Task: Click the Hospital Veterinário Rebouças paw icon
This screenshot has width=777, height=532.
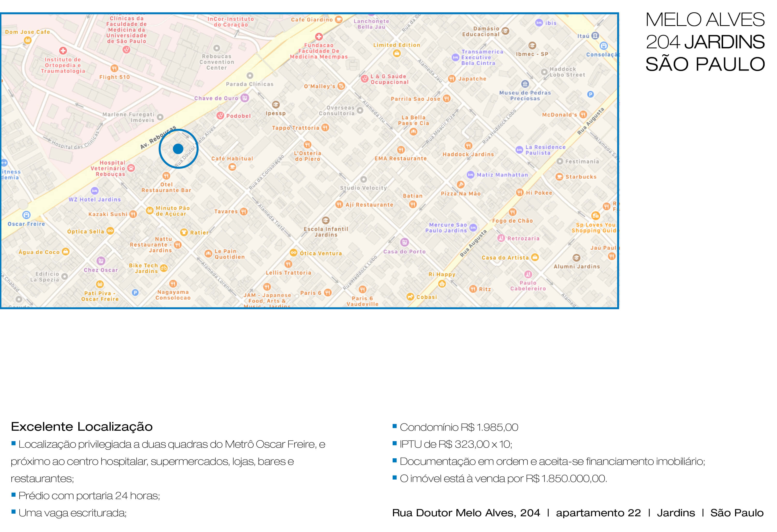Action: click(x=131, y=168)
